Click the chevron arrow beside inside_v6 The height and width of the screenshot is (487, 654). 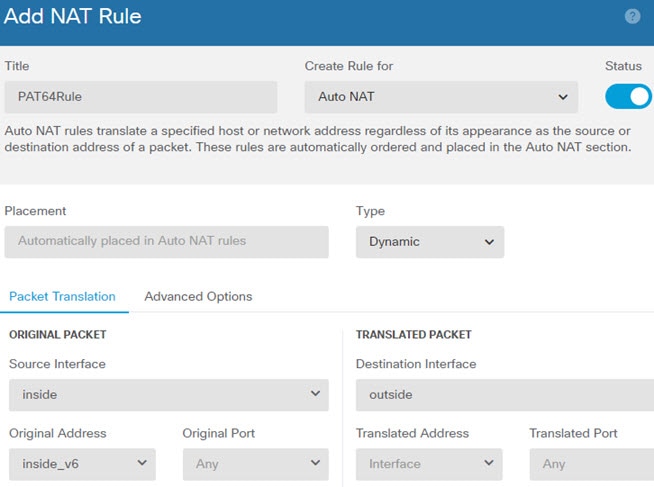click(x=141, y=463)
